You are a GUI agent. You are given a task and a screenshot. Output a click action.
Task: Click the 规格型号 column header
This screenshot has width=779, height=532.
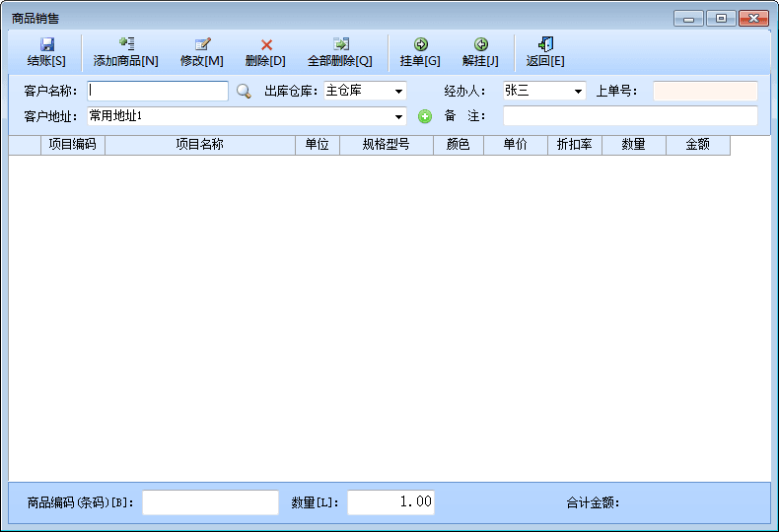[386, 145]
